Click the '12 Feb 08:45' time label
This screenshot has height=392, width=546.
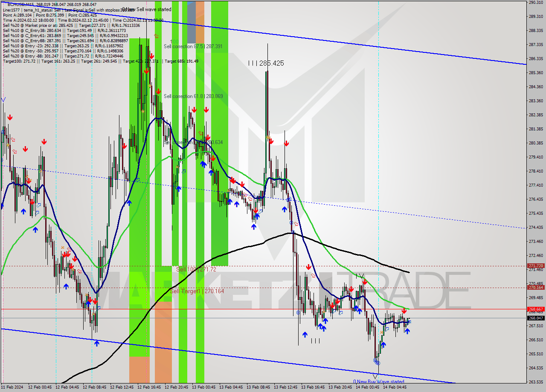point(94,387)
